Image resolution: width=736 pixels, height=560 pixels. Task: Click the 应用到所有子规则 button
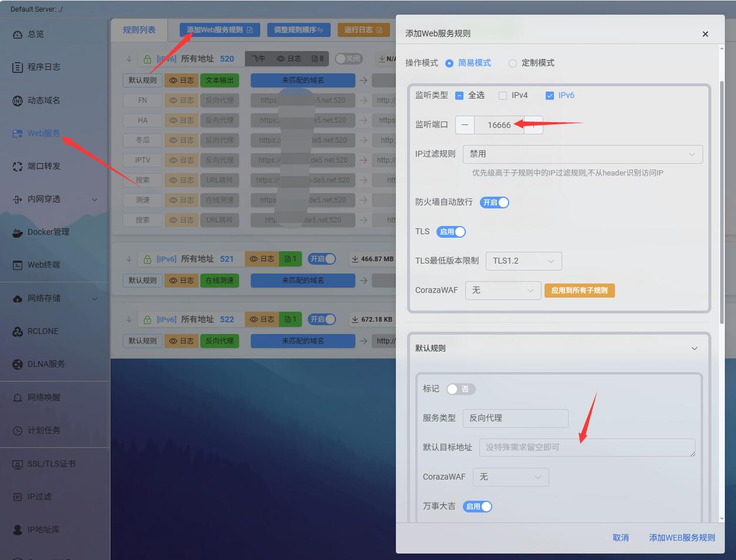(x=579, y=290)
